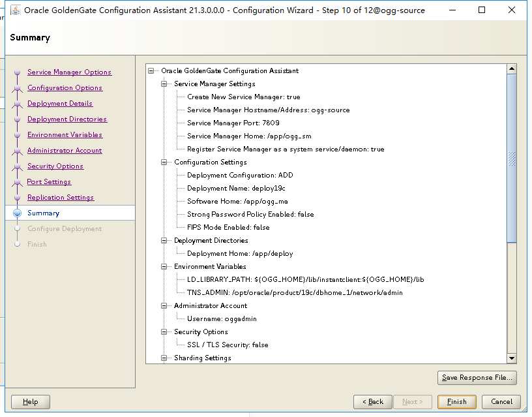Jump to Deployment Details step
This screenshot has width=532, height=417.
pyautogui.click(x=60, y=103)
